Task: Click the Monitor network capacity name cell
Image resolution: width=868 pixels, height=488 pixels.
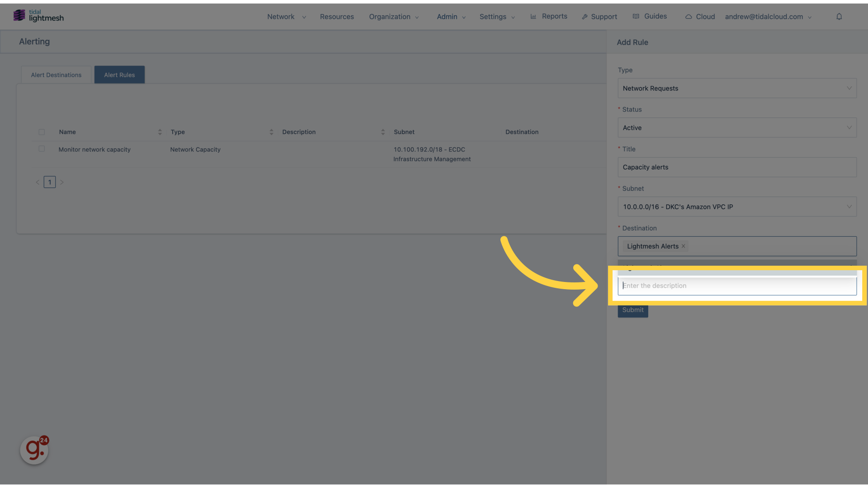Action: (94, 150)
